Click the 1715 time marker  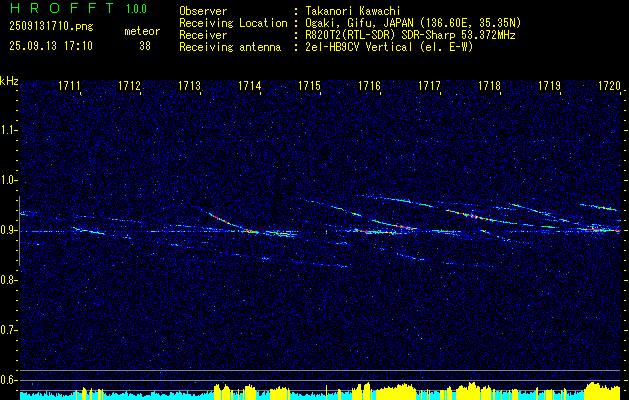(310, 85)
